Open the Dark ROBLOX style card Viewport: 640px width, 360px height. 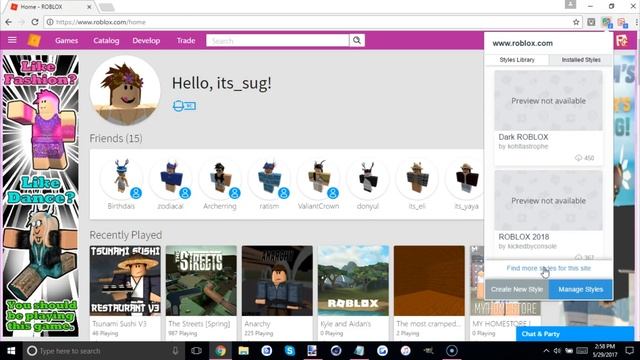pyautogui.click(x=548, y=118)
